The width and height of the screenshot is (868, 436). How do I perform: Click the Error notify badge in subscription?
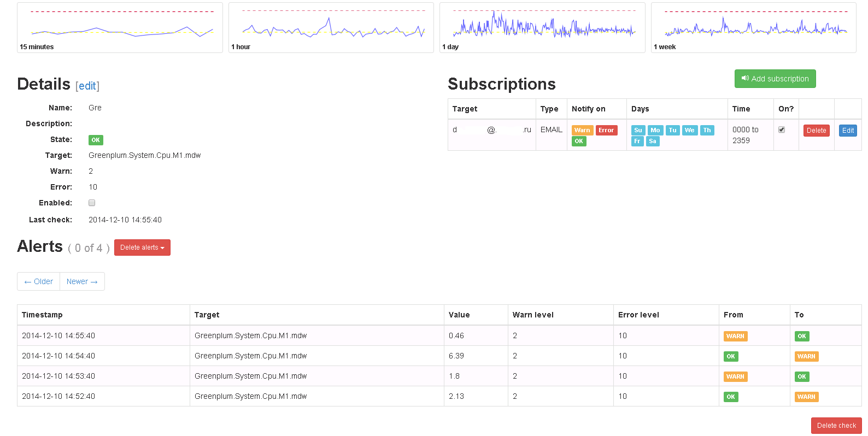pyautogui.click(x=606, y=130)
